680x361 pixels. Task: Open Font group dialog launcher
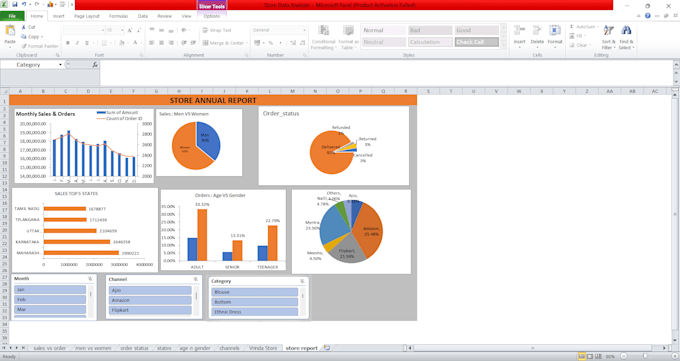coord(141,55)
